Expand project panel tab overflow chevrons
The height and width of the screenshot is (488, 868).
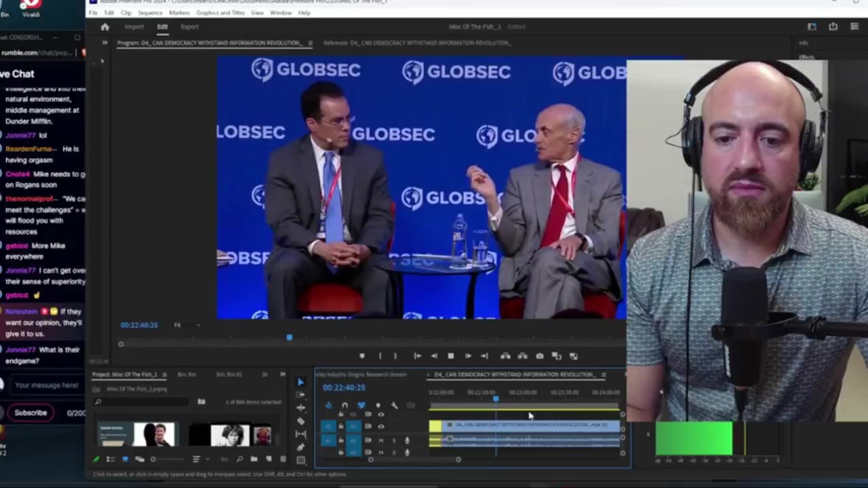coord(283,374)
